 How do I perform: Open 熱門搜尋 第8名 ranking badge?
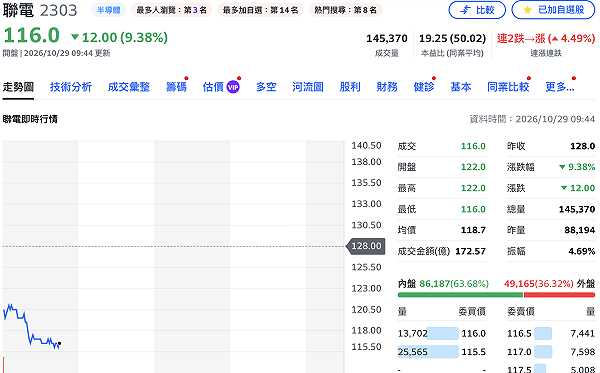[x=346, y=10]
